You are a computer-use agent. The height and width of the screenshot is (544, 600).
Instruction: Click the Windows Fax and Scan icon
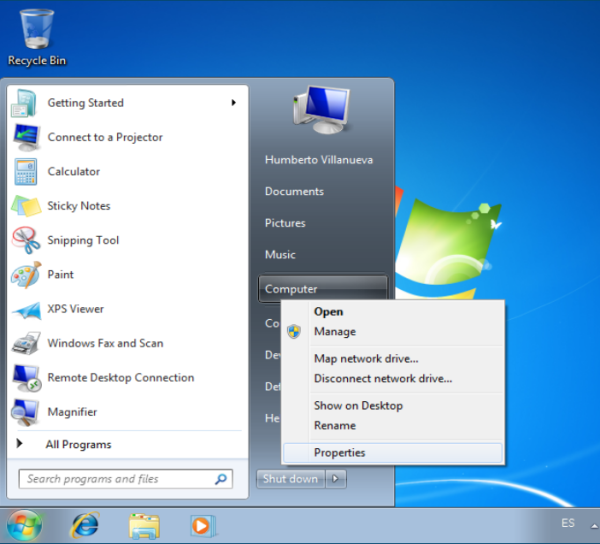(26, 343)
